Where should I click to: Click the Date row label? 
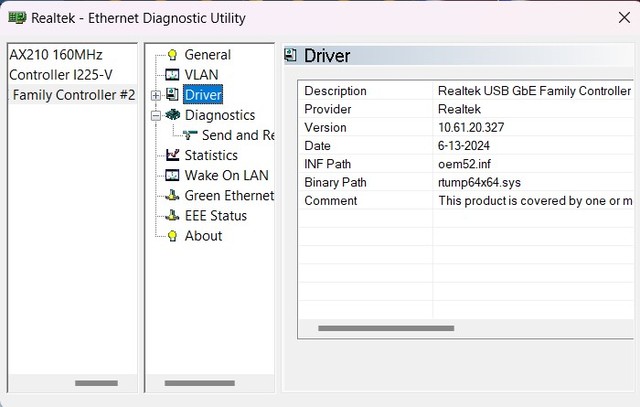(317, 146)
